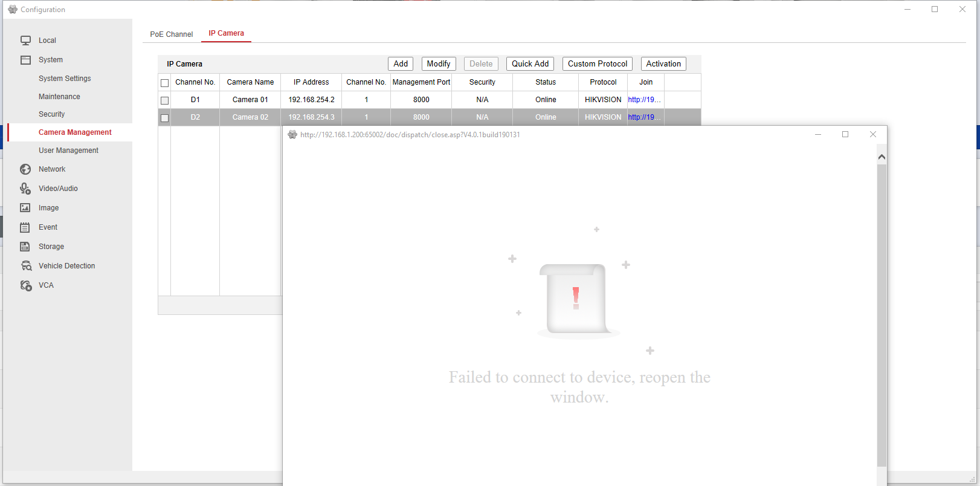
Task: Toggle the select-all checkbox in table header
Action: click(x=164, y=83)
